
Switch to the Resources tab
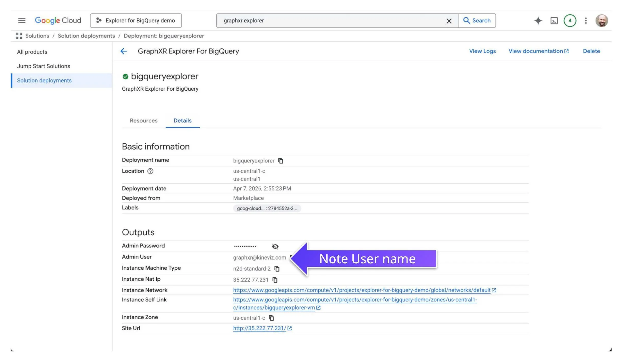(143, 120)
